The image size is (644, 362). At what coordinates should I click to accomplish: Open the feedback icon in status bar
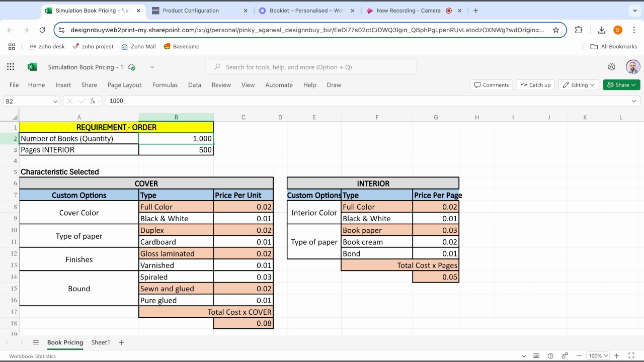pyautogui.click(x=565, y=356)
